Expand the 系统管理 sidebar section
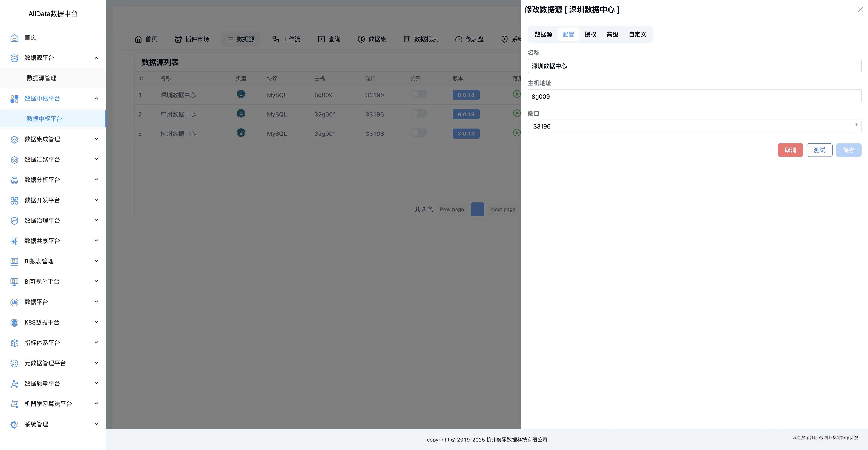Screen dimensions: 868x450 pyautogui.click(x=96, y=424)
